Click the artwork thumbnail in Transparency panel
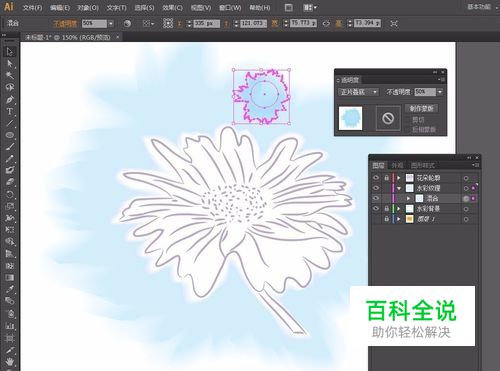Screen dimensions: 500x371 point(350,118)
